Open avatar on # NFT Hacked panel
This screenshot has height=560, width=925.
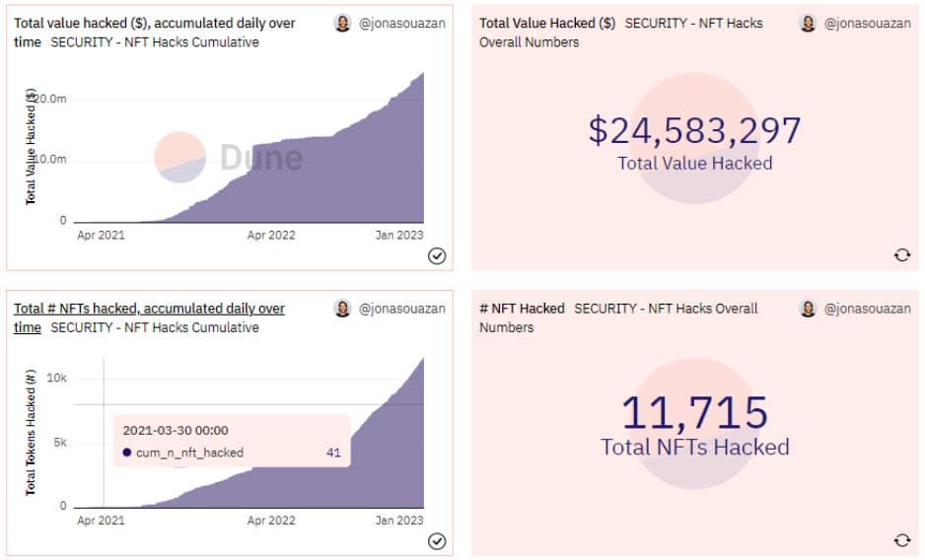808,308
